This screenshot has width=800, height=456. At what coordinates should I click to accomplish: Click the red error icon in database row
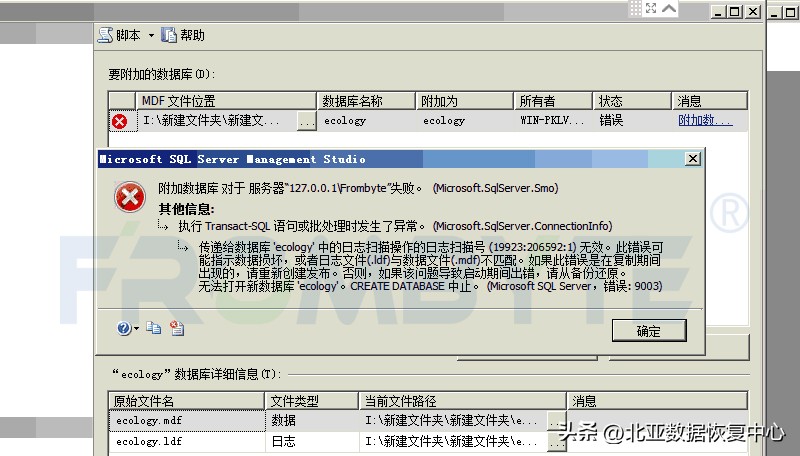coord(119,121)
